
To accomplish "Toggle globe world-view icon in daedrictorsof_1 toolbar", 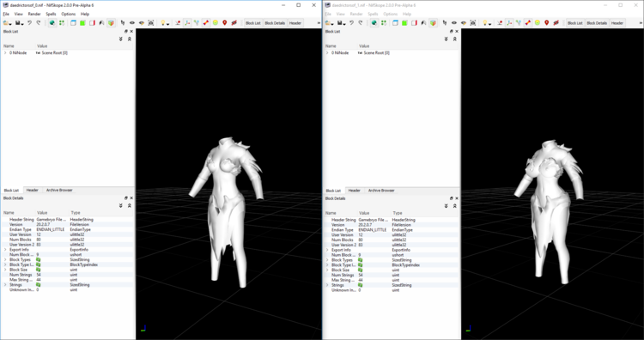I will (374, 23).
